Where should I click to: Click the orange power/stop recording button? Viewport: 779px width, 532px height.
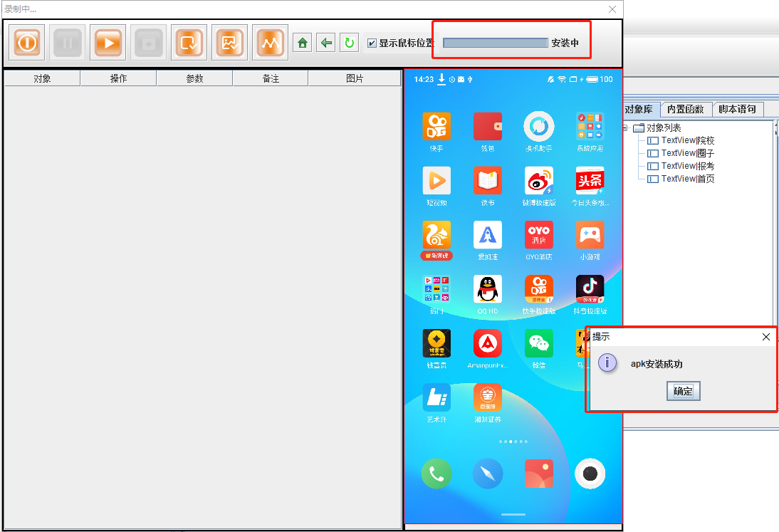tap(27, 43)
